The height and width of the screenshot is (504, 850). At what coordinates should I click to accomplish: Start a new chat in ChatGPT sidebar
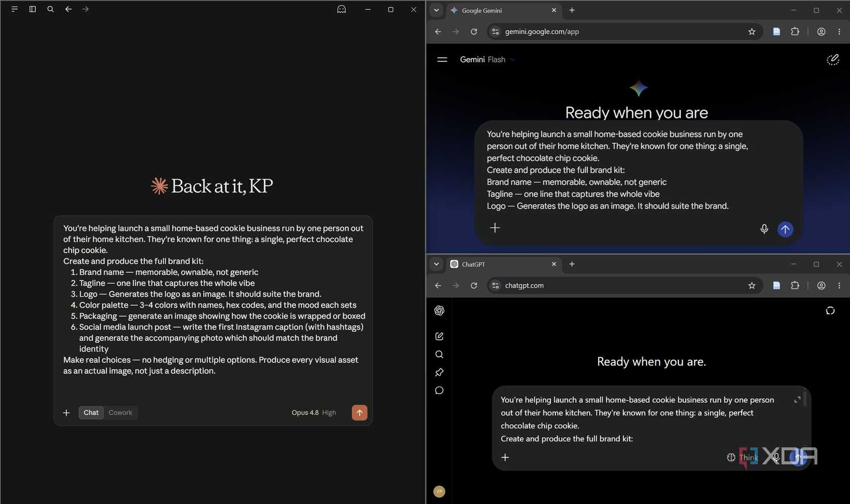coord(439,336)
